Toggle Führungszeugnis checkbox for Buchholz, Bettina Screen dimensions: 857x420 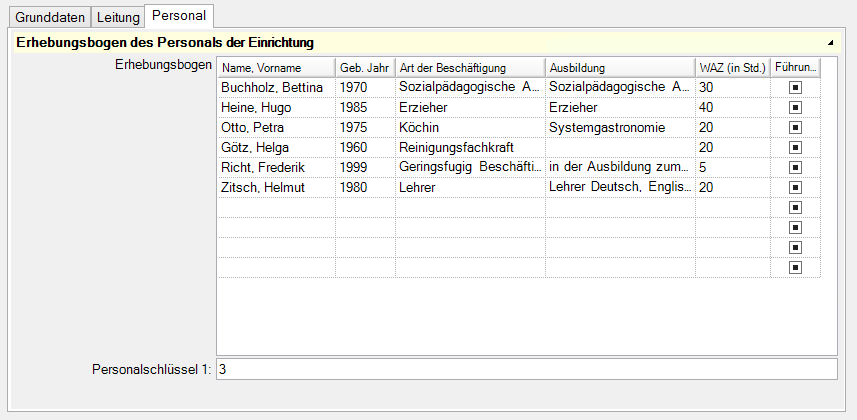pyautogui.click(x=796, y=88)
